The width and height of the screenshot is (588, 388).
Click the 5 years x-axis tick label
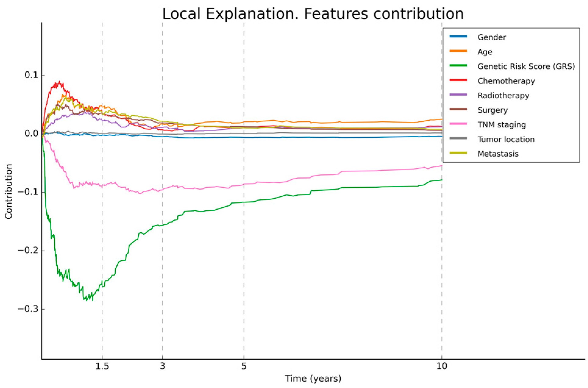244,366
